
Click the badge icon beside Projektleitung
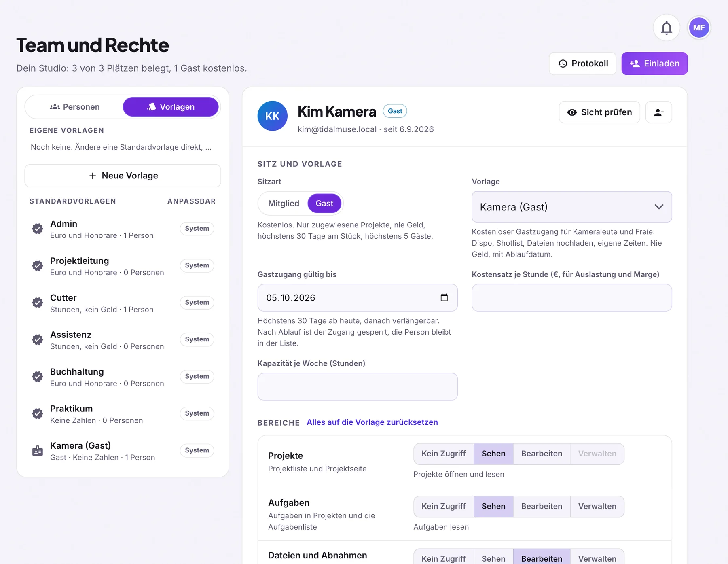click(38, 266)
